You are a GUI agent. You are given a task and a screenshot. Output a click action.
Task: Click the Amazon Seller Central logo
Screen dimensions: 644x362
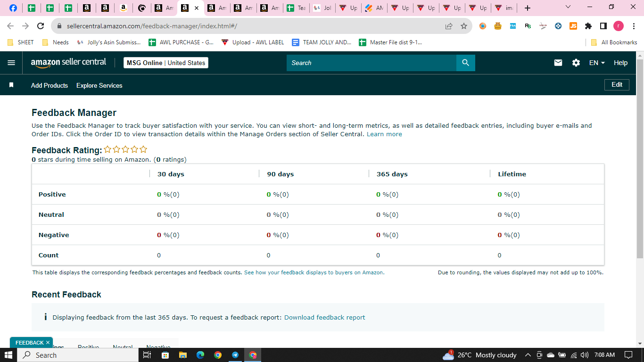[68, 63]
